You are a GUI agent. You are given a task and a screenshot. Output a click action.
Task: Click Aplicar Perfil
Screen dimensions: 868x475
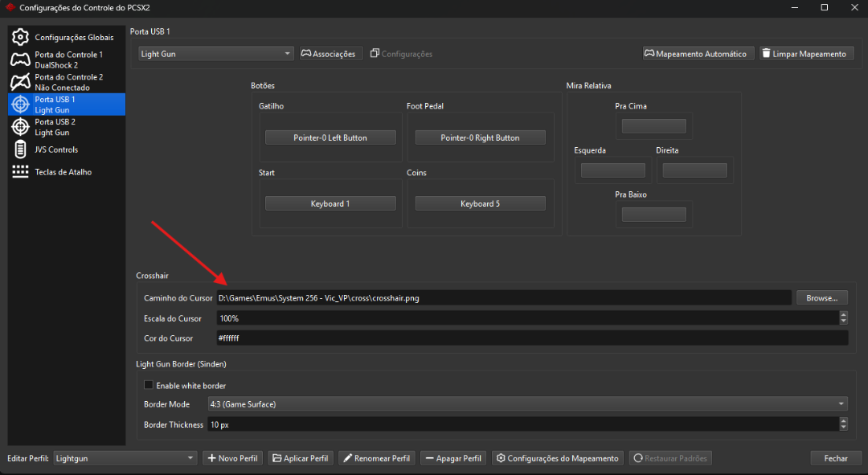tap(301, 458)
